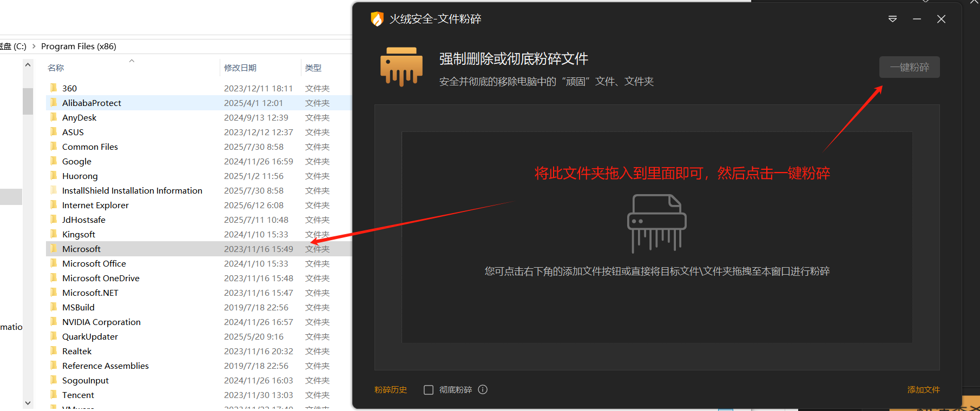Click date 2025/5/20 9:16 cell

(254, 336)
